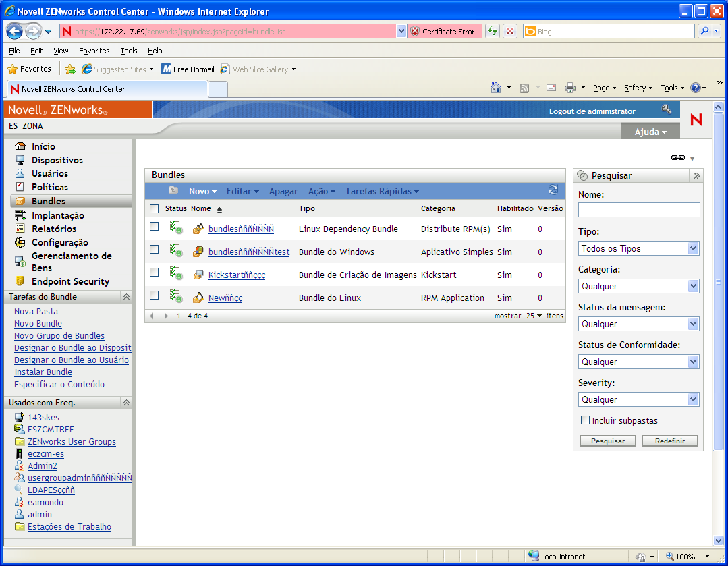Click the Relatórios icon in sidebar
This screenshot has width=728, height=566.
20,229
